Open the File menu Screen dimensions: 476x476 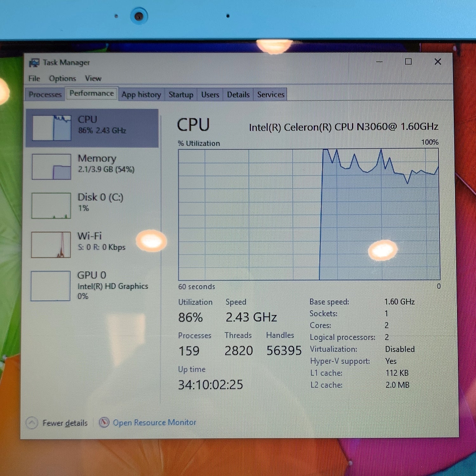point(34,78)
